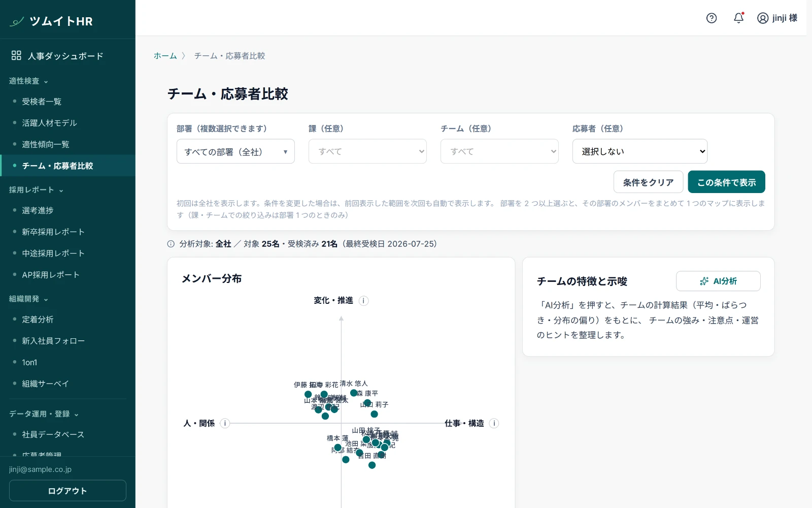Show info for 変化・推進 axis
The height and width of the screenshot is (508, 812).
363,301
